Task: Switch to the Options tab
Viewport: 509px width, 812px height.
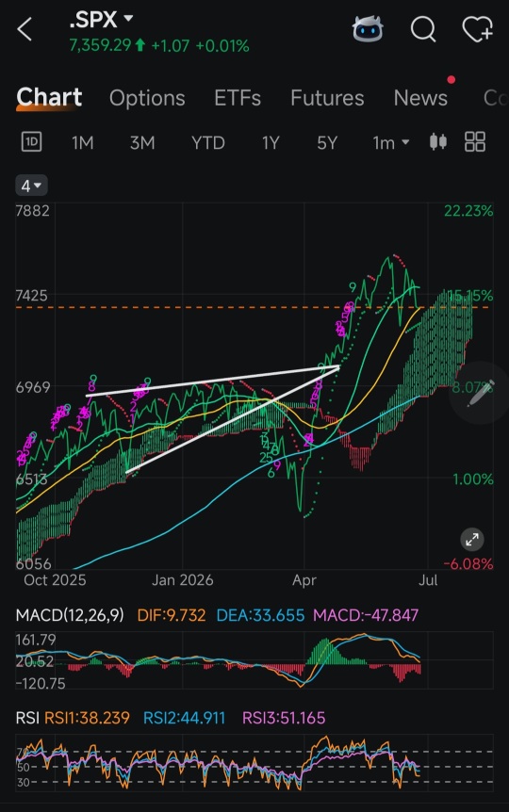Action: 147,98
